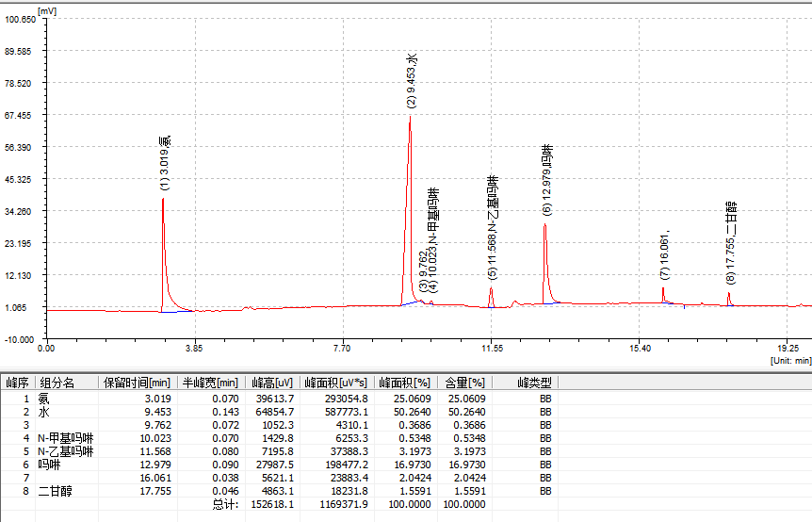Click the 峰序 column header
812x522 pixels.
click(x=17, y=383)
